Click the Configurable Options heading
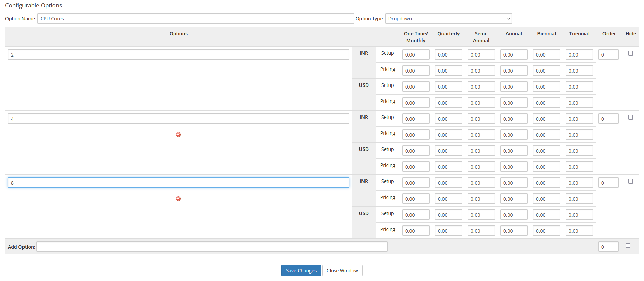This screenshot has width=644, height=281. [x=33, y=5]
